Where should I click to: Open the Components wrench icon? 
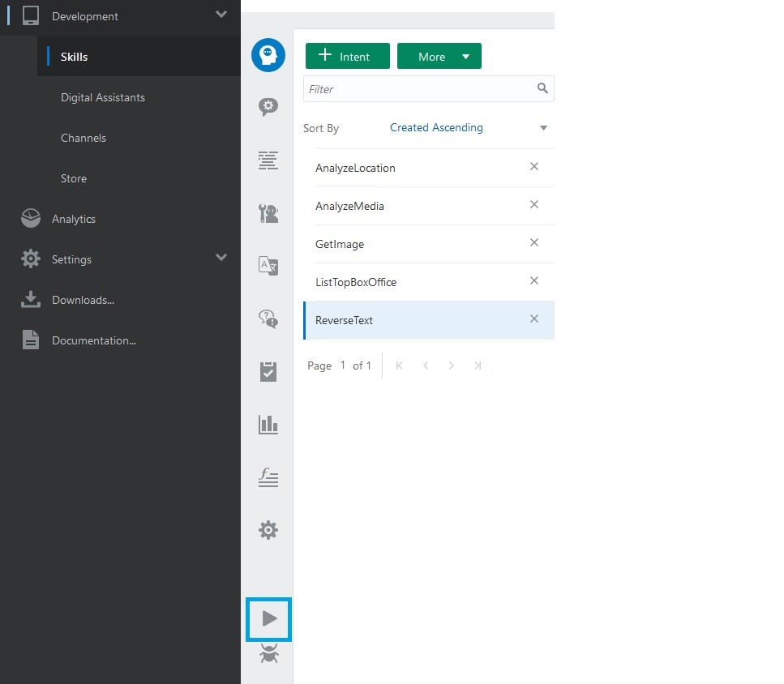(268, 213)
